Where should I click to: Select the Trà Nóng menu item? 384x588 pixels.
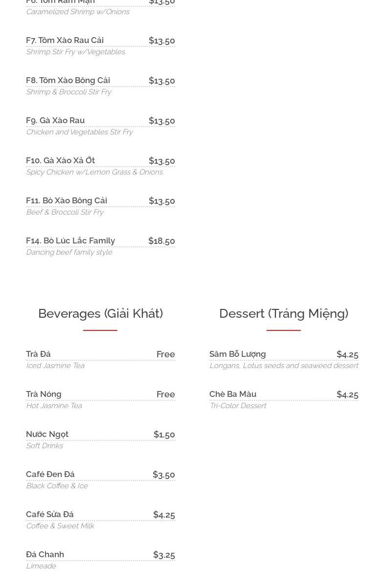(x=44, y=394)
